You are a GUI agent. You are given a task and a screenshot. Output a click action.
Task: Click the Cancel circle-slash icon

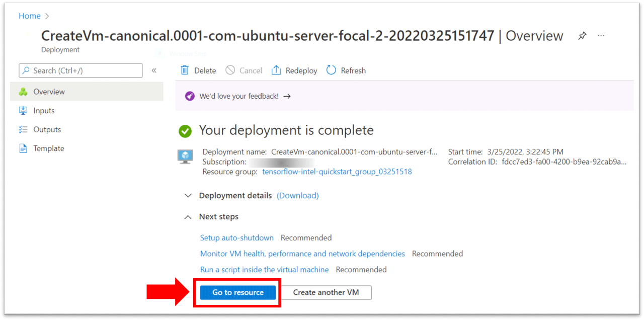tap(230, 70)
